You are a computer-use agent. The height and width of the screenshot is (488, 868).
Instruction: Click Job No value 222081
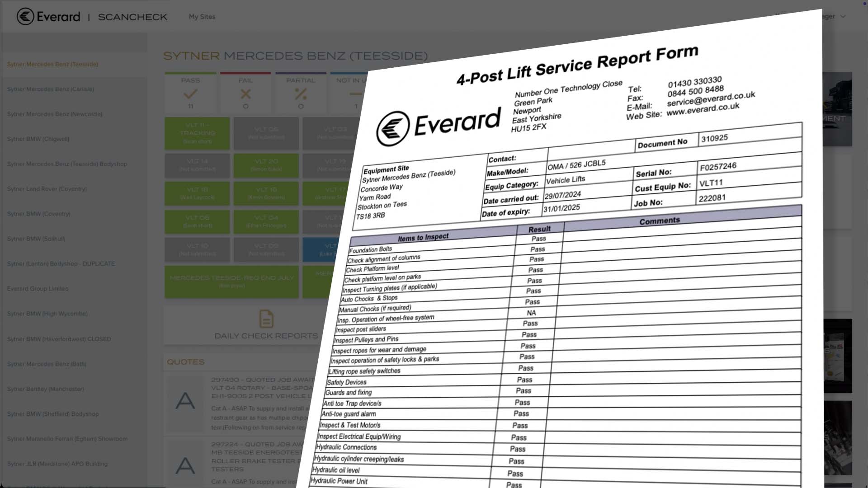coord(712,198)
